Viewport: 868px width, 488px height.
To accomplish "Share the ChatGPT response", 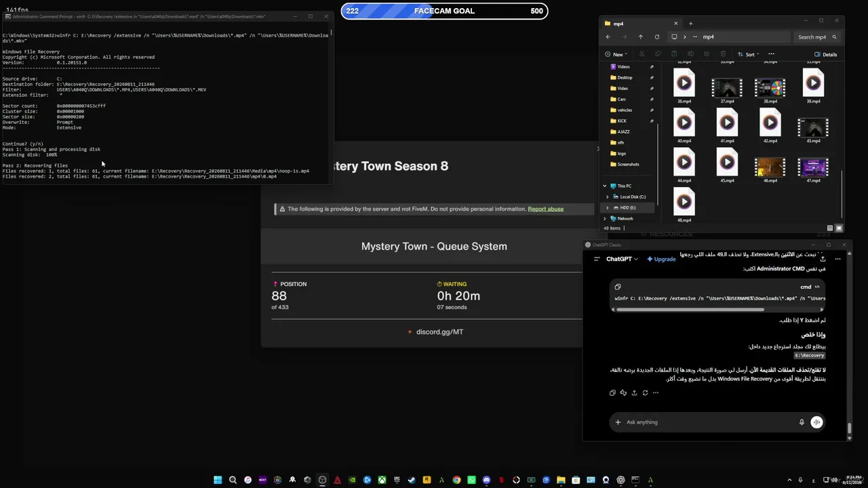I will tap(634, 393).
